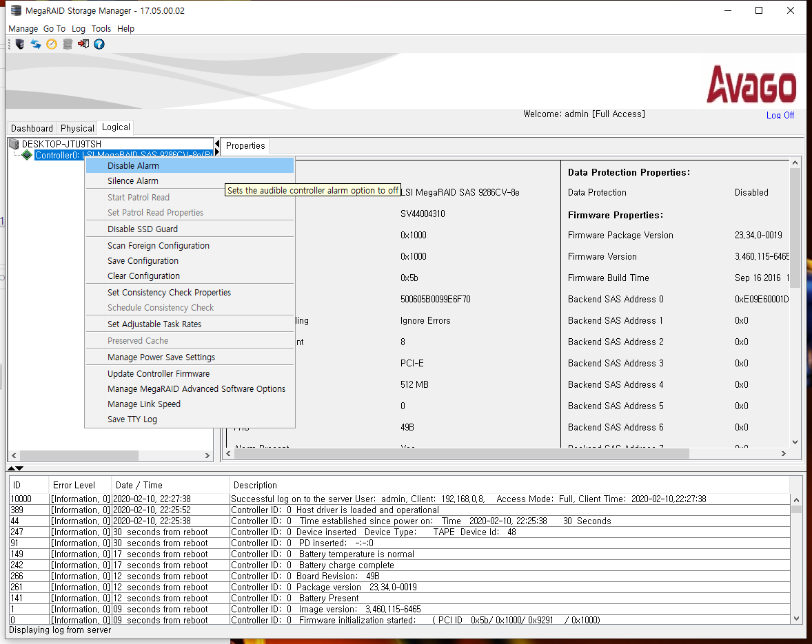Open the Help menu
812x644 pixels.
(125, 28)
